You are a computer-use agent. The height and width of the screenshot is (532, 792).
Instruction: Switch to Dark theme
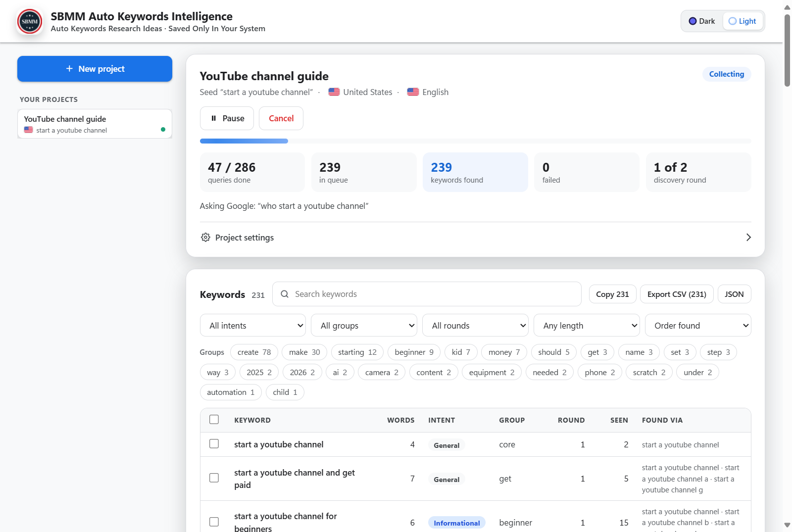702,21
